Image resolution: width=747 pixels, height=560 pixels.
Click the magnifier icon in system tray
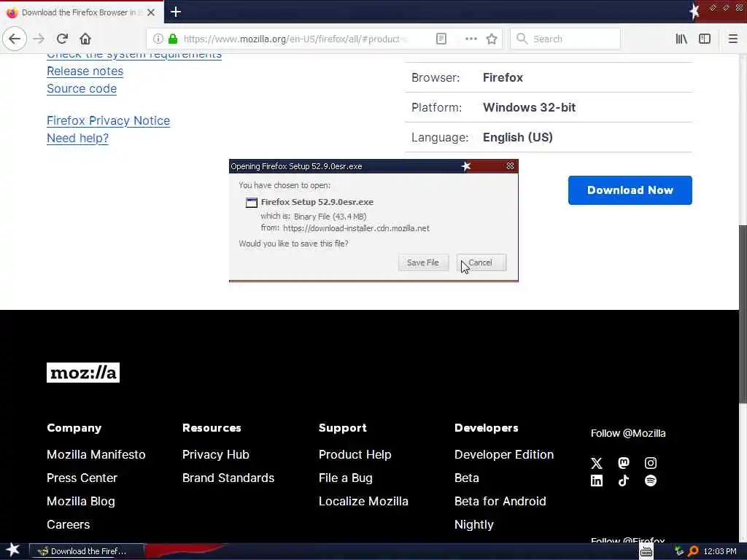[x=693, y=551]
